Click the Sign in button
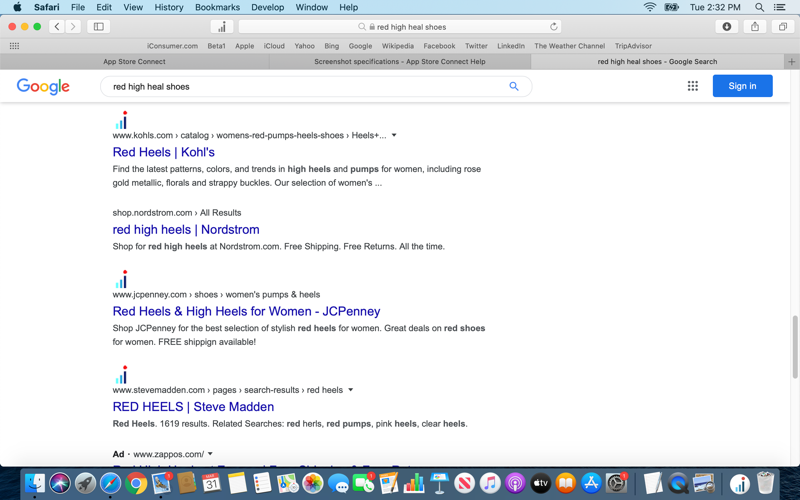The height and width of the screenshot is (500, 800). (x=742, y=86)
